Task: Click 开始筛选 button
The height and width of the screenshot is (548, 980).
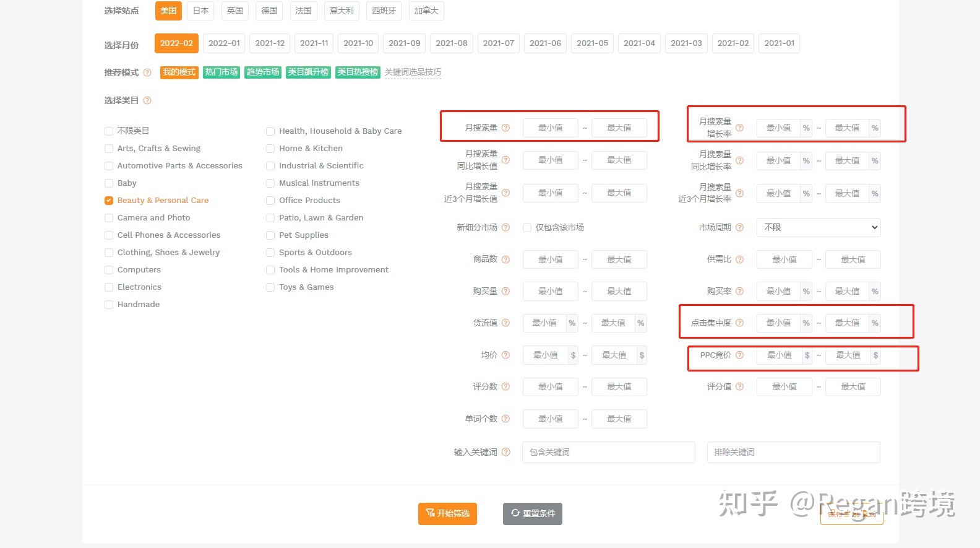Action: point(447,513)
